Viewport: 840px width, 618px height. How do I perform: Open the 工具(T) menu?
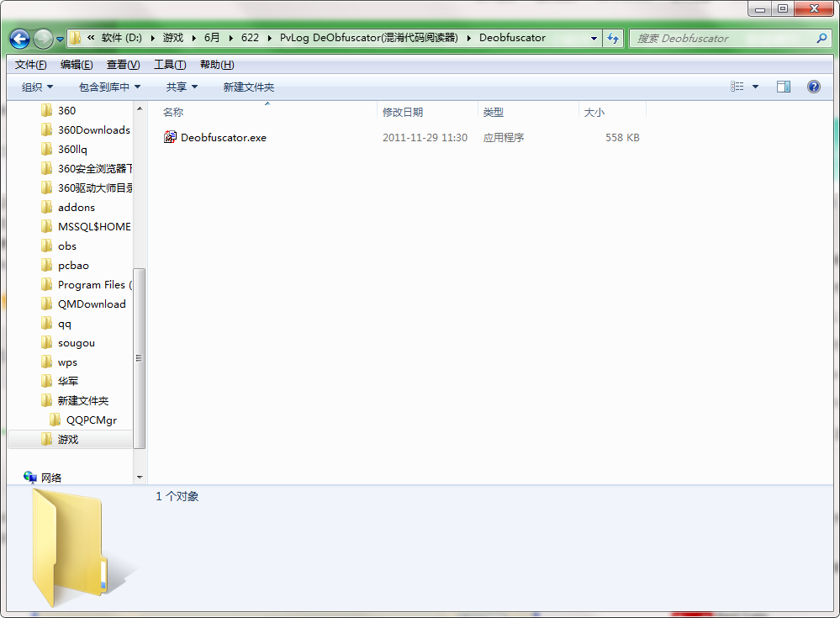click(170, 65)
